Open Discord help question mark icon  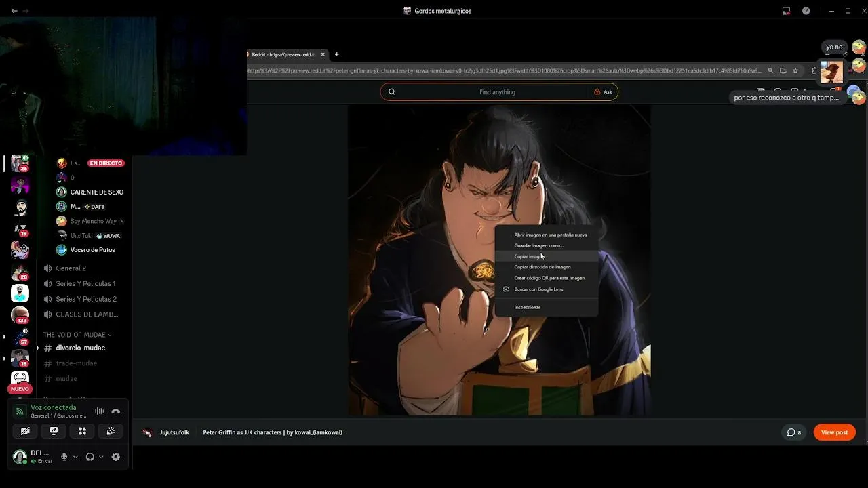click(806, 11)
